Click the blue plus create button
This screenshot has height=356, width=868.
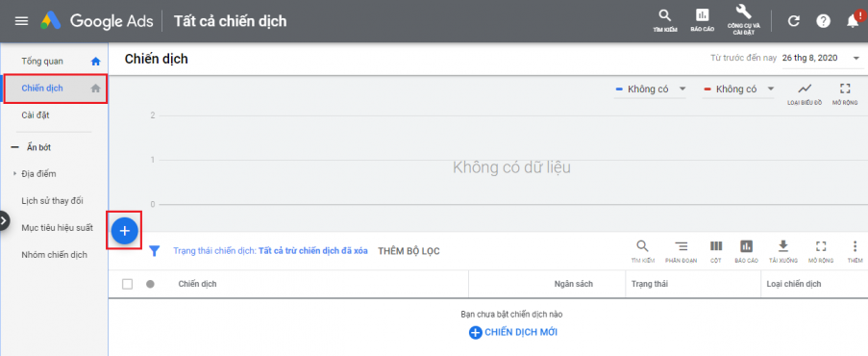click(125, 230)
